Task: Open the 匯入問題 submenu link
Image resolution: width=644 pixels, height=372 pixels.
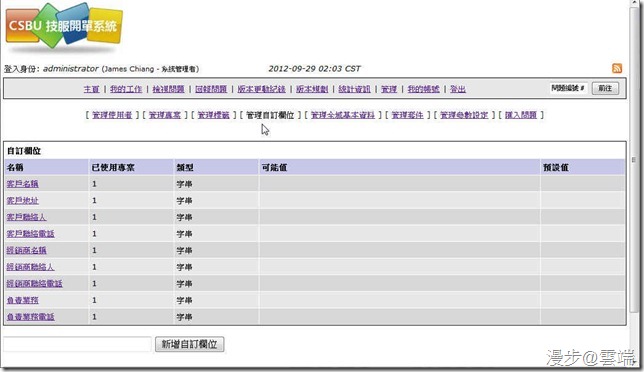Action: point(521,115)
